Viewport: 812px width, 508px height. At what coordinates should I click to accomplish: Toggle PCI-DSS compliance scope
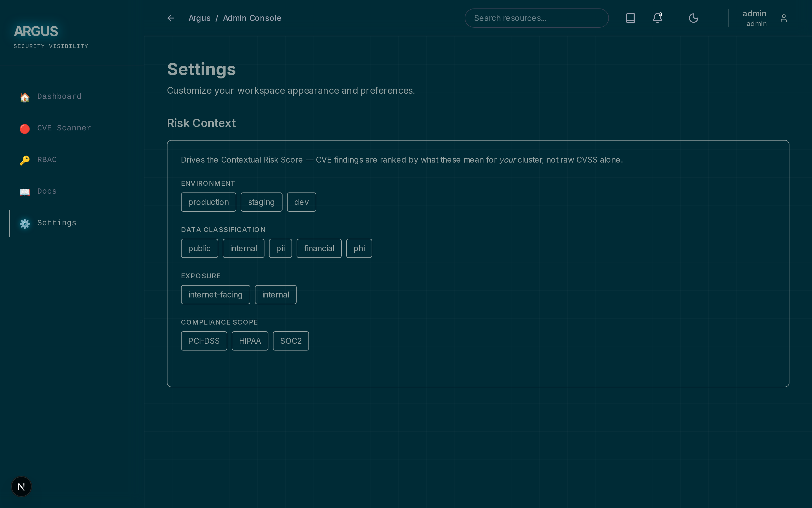click(x=204, y=341)
